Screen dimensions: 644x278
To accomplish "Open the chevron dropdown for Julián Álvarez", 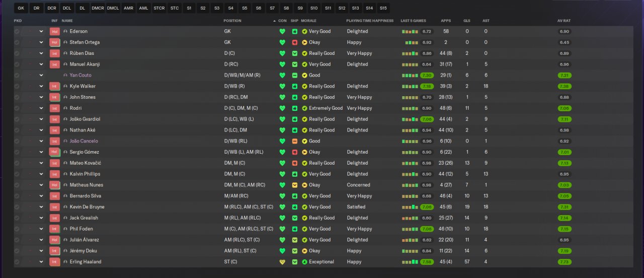I will pos(41,240).
